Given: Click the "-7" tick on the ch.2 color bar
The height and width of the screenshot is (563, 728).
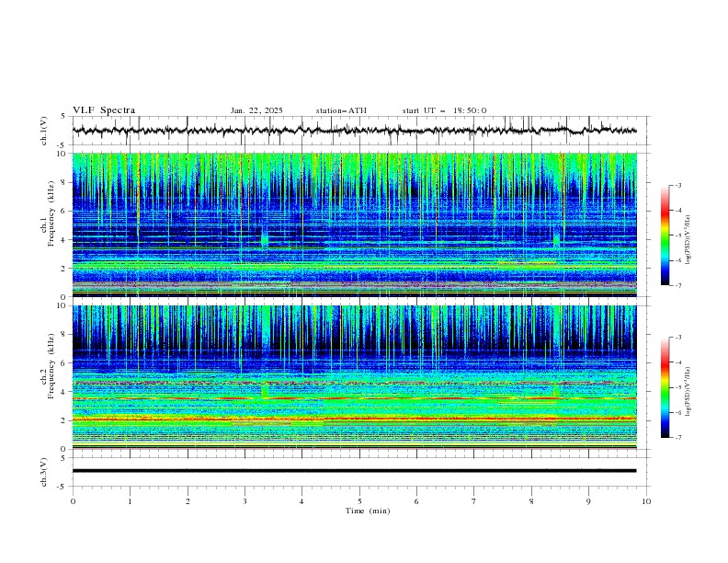Looking at the screenshot, I should [677, 437].
